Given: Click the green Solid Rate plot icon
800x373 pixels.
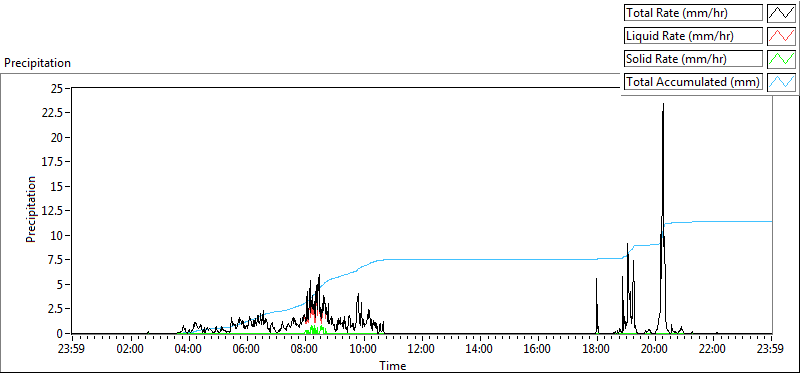Looking at the screenshot, I should click(x=781, y=59).
